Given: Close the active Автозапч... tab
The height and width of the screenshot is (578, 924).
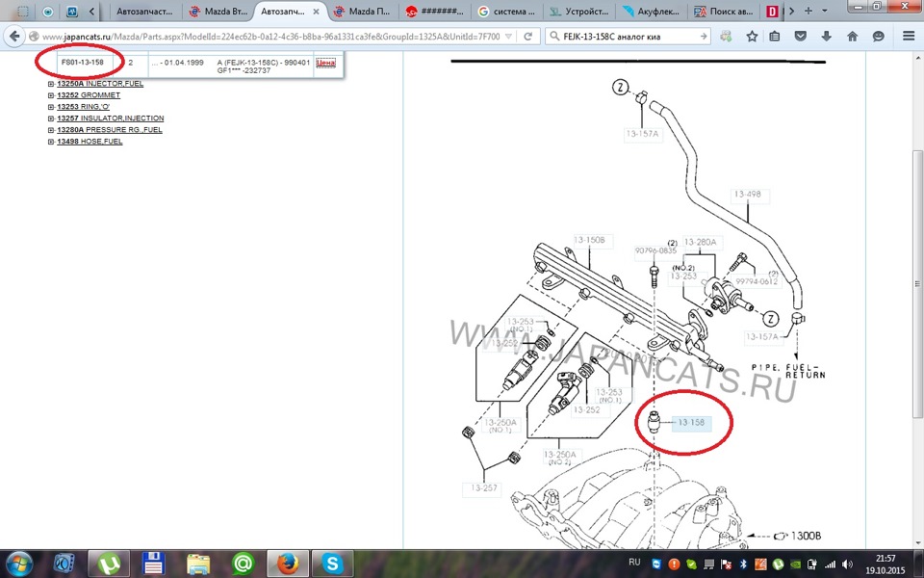Looking at the screenshot, I should tap(317, 12).
